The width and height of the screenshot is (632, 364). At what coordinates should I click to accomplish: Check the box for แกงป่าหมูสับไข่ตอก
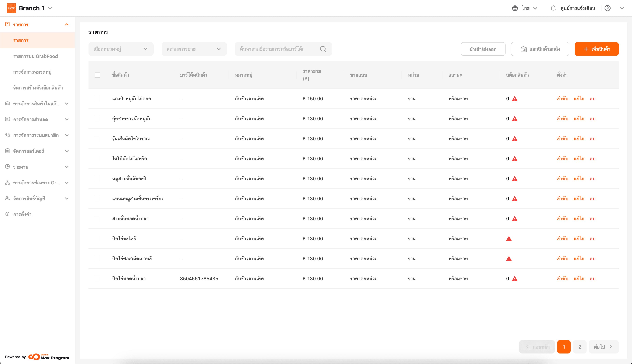click(97, 99)
